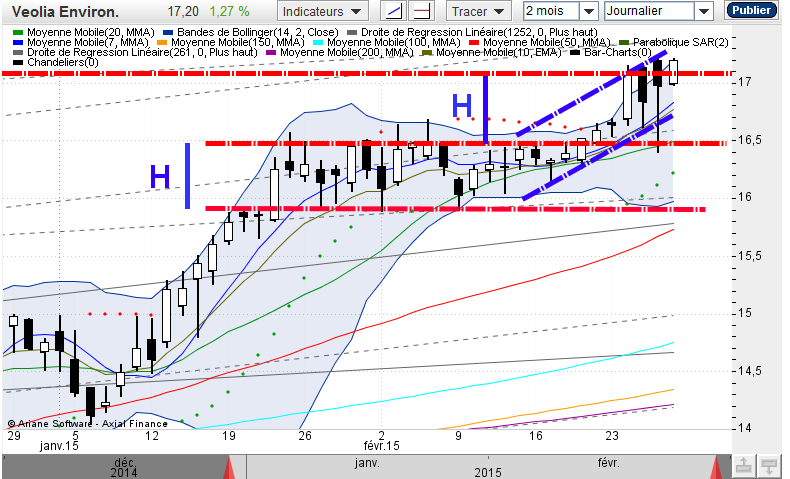
Task: Click the Bandes de Bollinger legend swatch
Action: [x=168, y=33]
